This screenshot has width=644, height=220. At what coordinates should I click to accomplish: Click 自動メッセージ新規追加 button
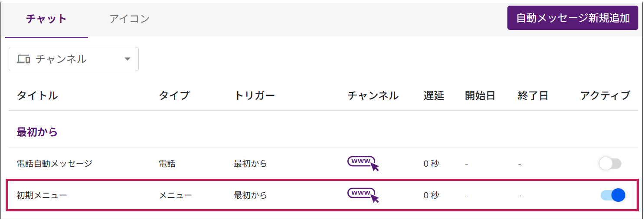tap(573, 18)
